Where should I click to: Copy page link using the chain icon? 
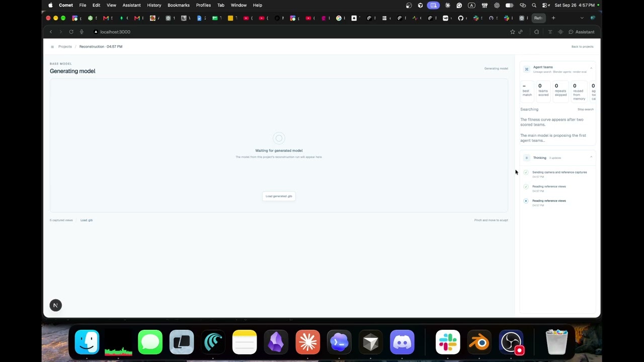520,32
